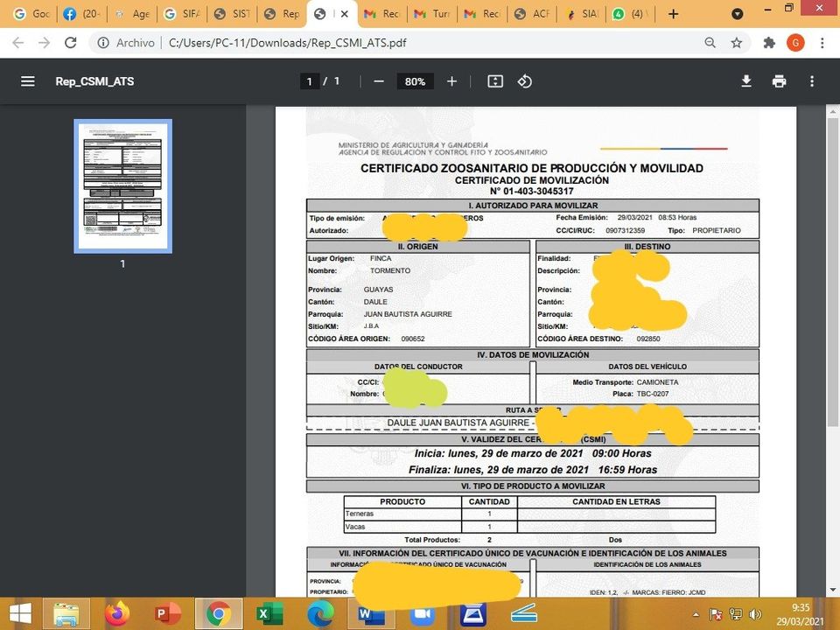
Task: Print the PDF document
Action: pyautogui.click(x=779, y=81)
